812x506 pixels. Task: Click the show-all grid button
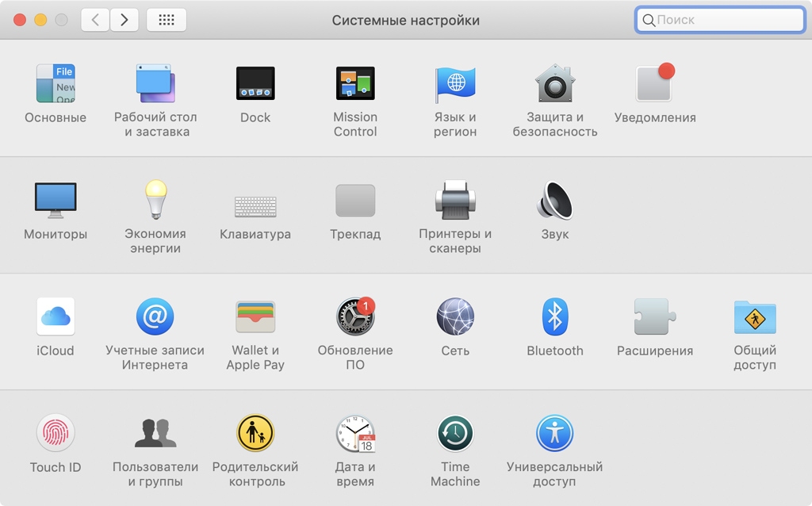tap(167, 21)
